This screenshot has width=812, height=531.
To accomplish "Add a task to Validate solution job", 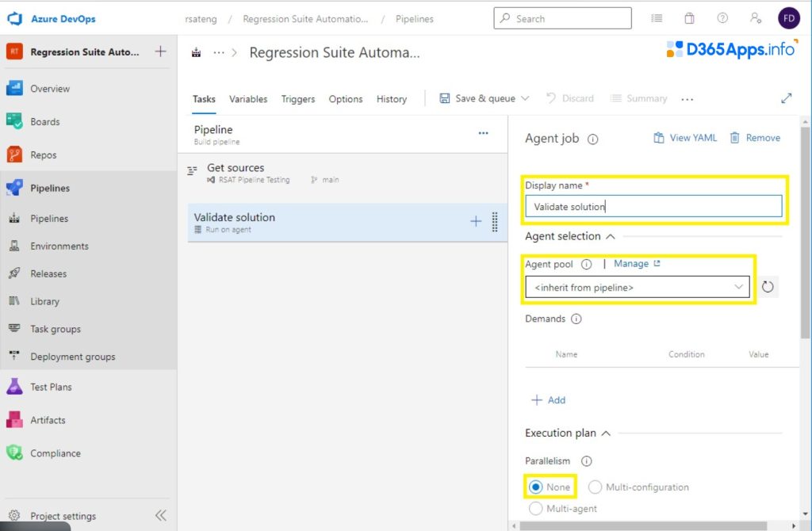I will pyautogui.click(x=476, y=221).
